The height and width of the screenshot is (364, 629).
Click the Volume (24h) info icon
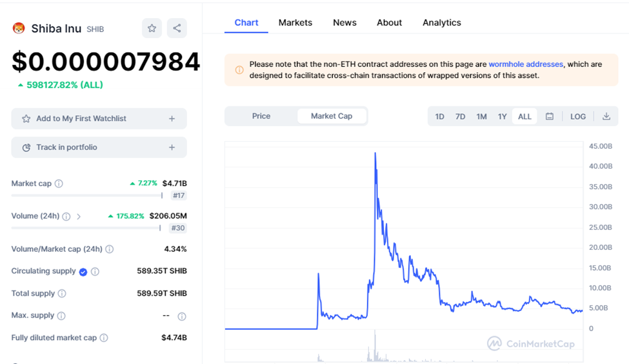point(66,216)
